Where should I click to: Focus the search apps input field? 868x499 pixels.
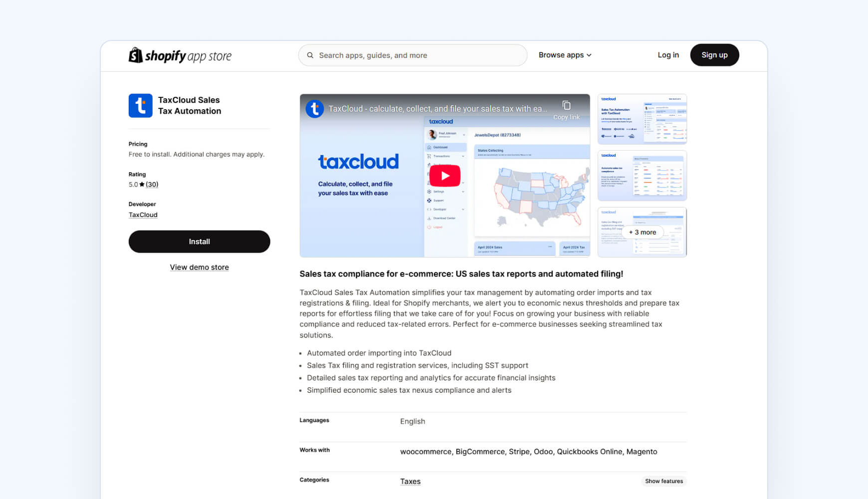coord(413,55)
